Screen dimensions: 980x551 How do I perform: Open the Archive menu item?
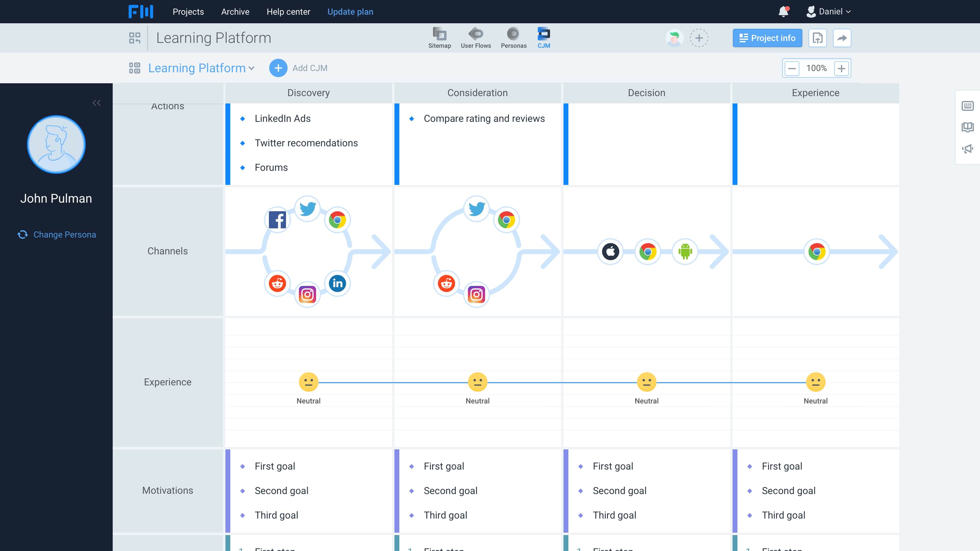234,11
